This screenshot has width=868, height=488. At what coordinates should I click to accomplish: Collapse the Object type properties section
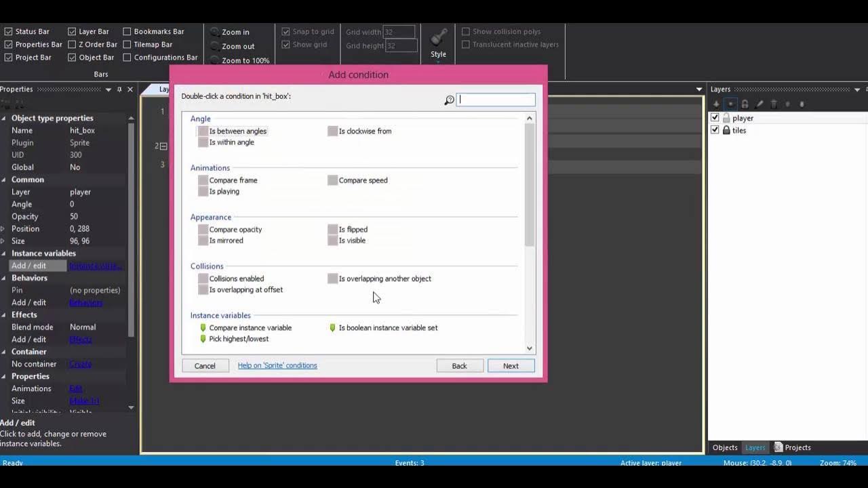click(x=3, y=118)
